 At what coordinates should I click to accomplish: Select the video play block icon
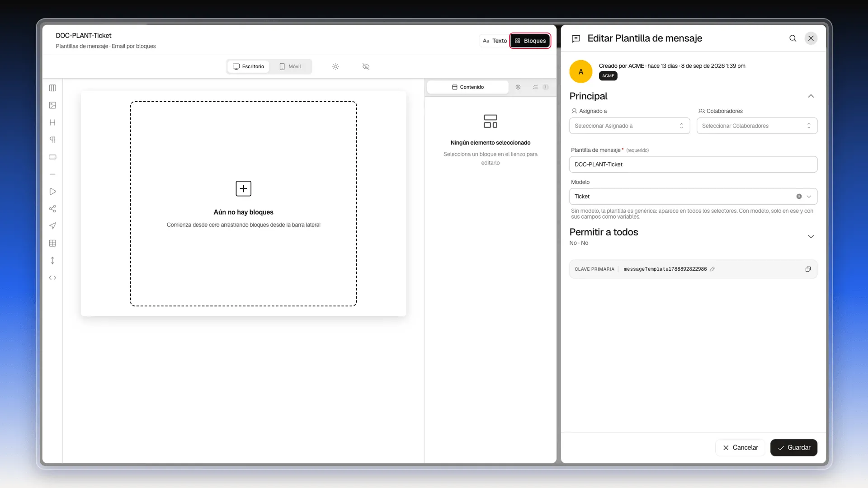tap(52, 192)
